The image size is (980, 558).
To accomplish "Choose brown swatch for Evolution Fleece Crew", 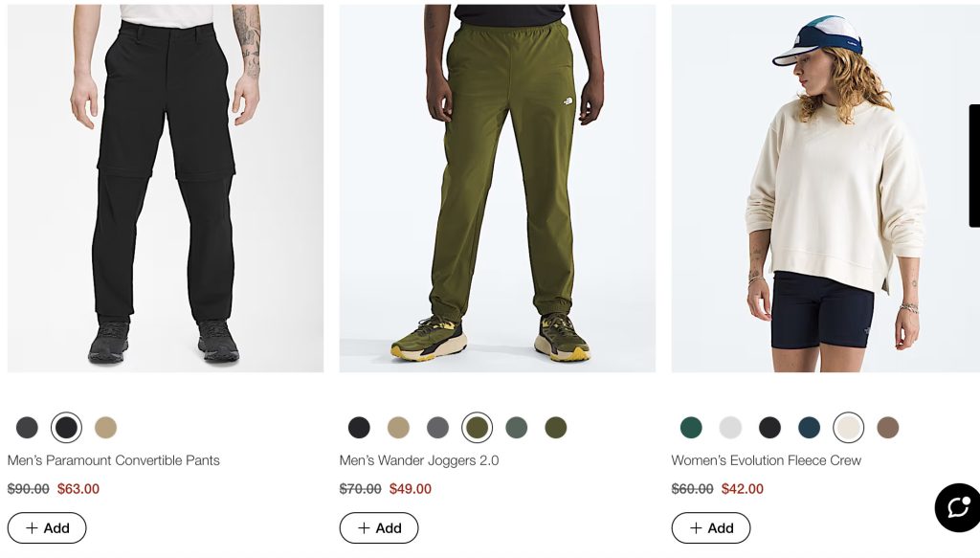I will pyautogui.click(x=887, y=428).
